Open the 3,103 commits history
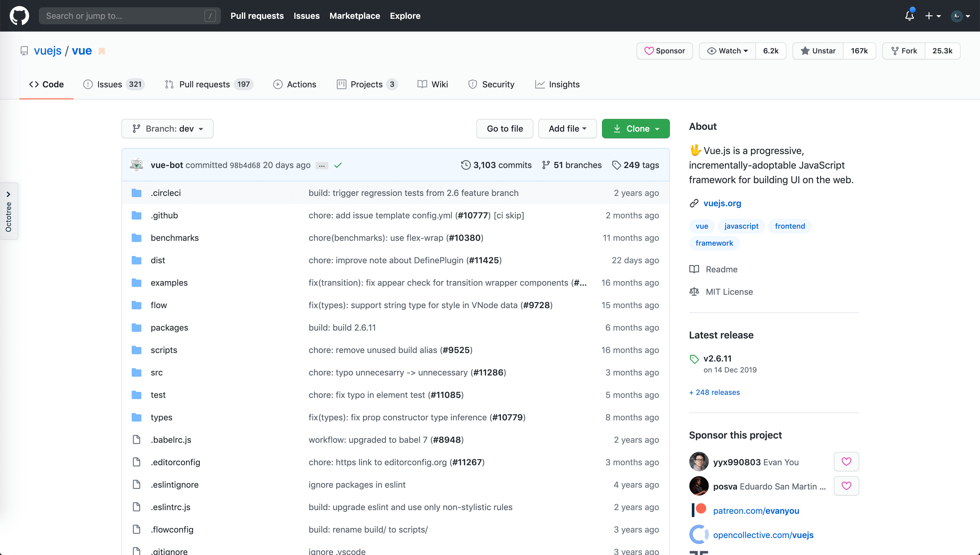 496,165
